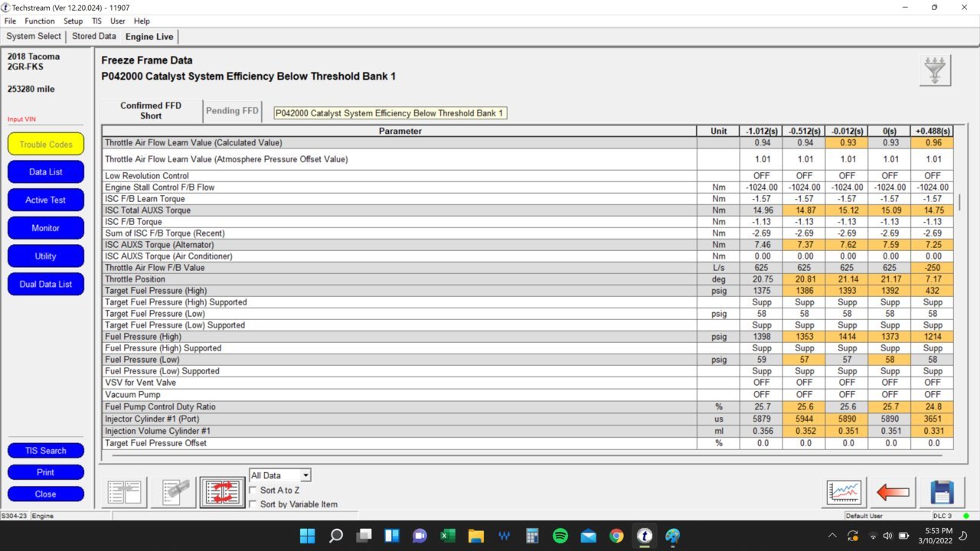Click the floppy disk save icon
This screenshot has width=980, height=551.
(x=942, y=492)
